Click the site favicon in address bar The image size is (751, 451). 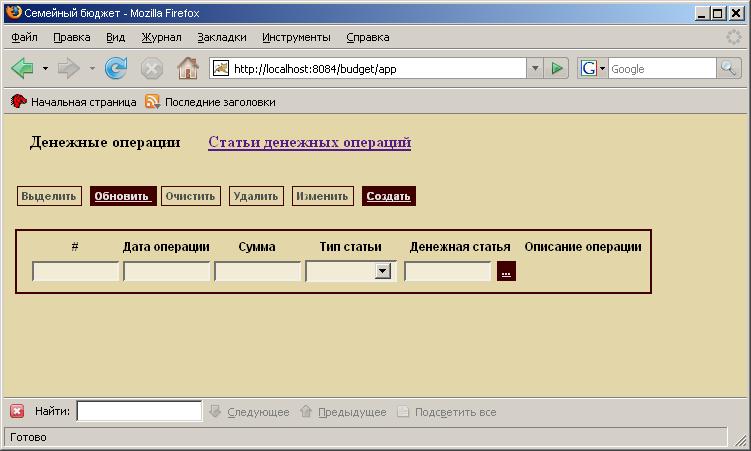[221, 68]
